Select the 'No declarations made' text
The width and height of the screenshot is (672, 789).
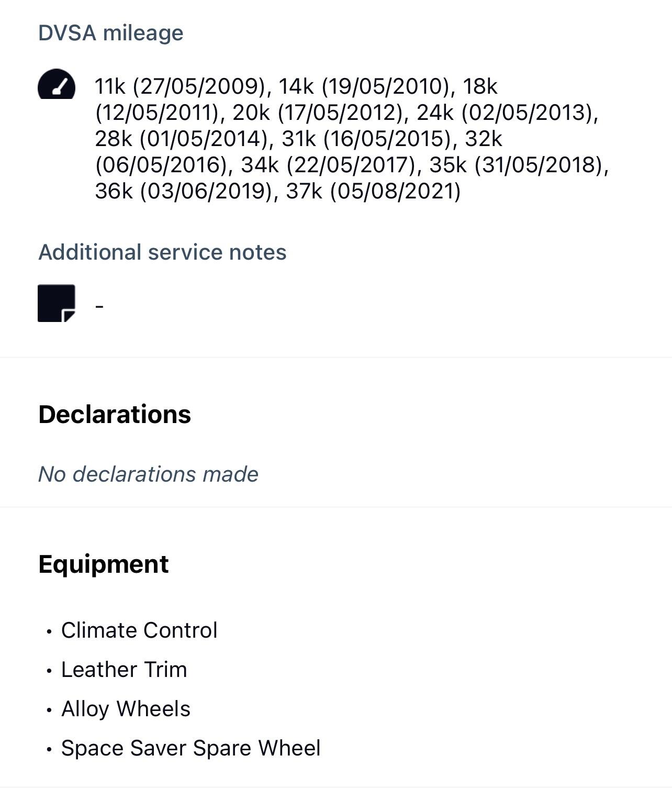pyautogui.click(x=148, y=474)
